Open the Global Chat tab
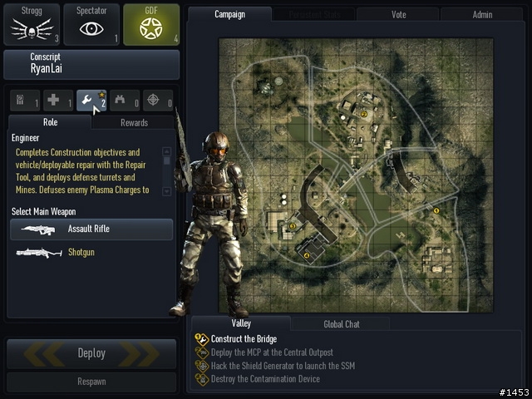This screenshot has height=399, width=532. (342, 324)
